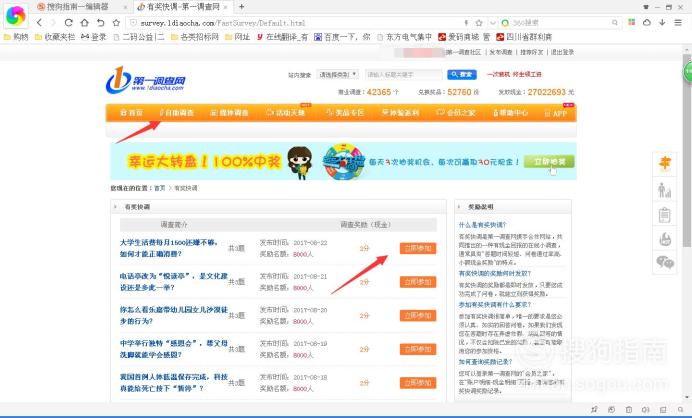
Task: Open survey title 中学举行独特"感恩会"
Action: click(174, 349)
